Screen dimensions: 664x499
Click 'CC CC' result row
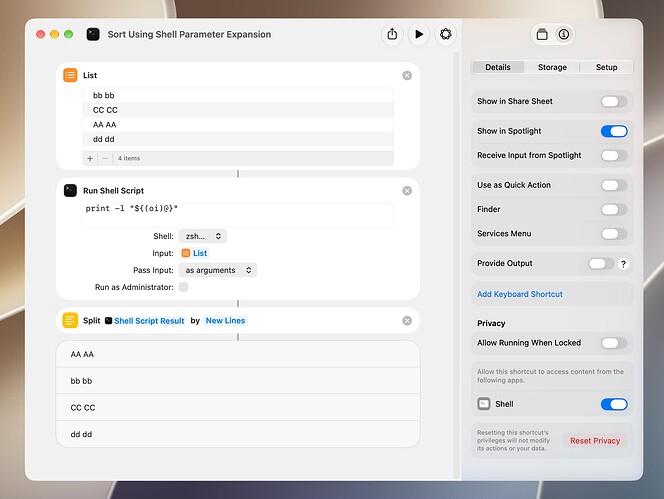(x=238, y=408)
